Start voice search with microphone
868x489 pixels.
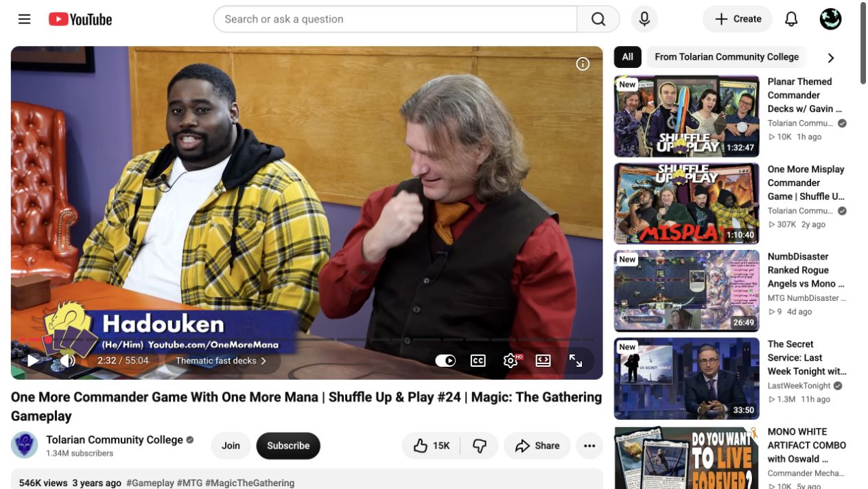644,19
